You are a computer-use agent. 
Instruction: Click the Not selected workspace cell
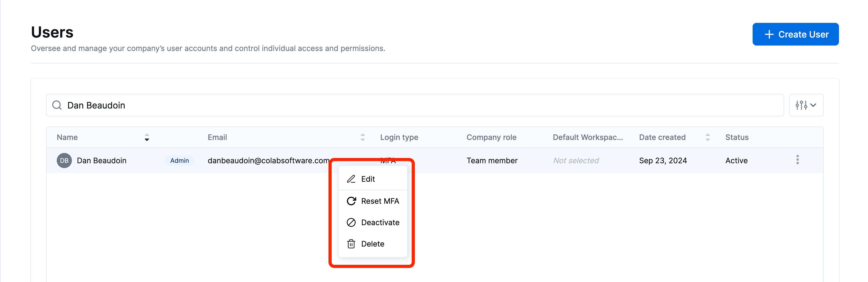tap(576, 161)
